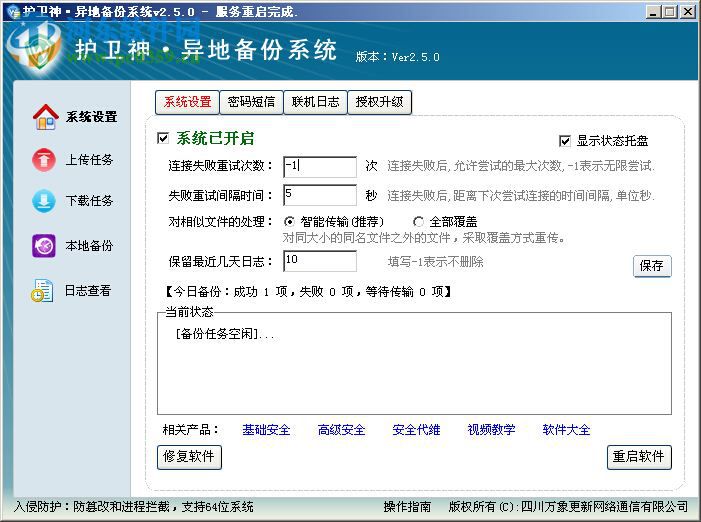The width and height of the screenshot is (701, 522).
Task: Select the 智能传输(推荐) radio button
Action: [x=289, y=222]
